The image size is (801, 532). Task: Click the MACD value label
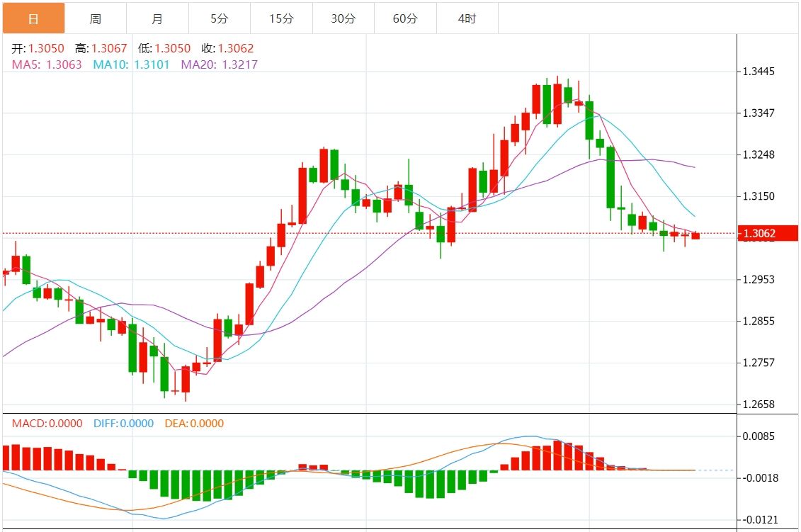(x=47, y=424)
